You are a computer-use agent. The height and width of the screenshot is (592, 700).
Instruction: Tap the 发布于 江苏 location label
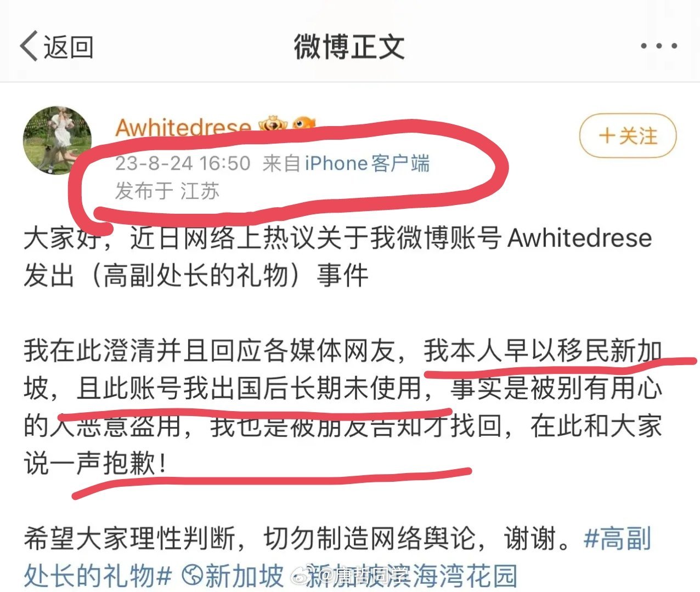pyautogui.click(x=167, y=191)
